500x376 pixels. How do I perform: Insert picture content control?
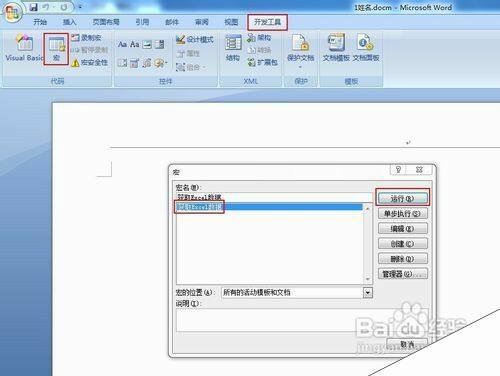(x=147, y=44)
